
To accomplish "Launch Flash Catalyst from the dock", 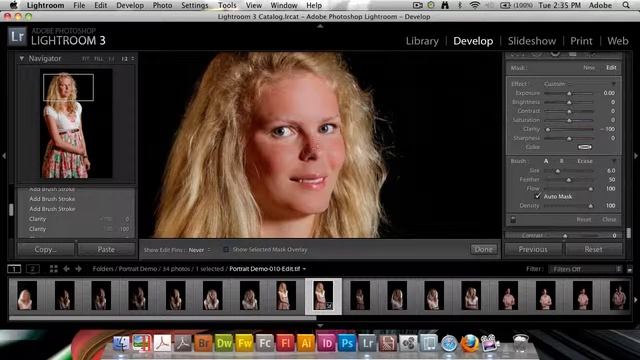I will tap(265, 343).
